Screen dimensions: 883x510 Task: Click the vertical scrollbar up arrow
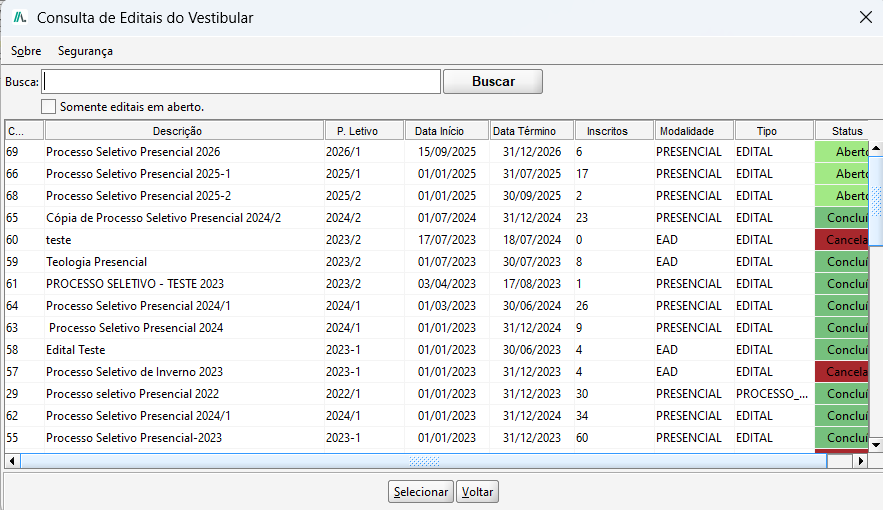876,149
